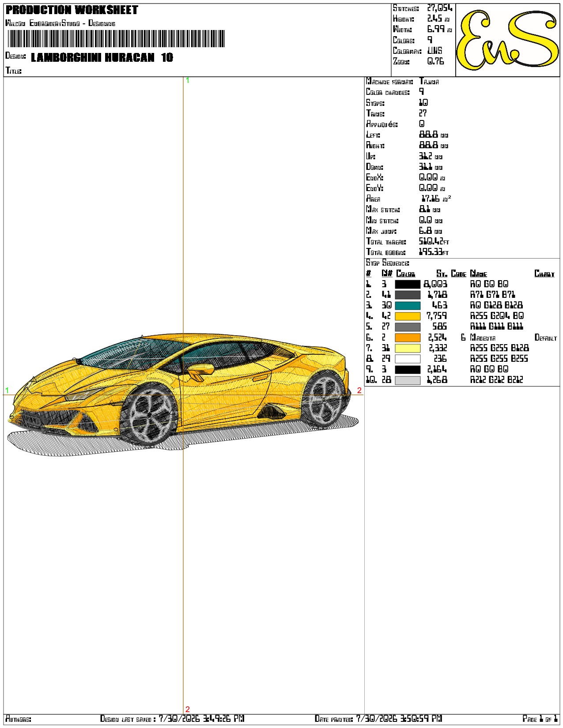Click the Down value 31.1 mm
This screenshot has width=563, height=728.
(431, 167)
